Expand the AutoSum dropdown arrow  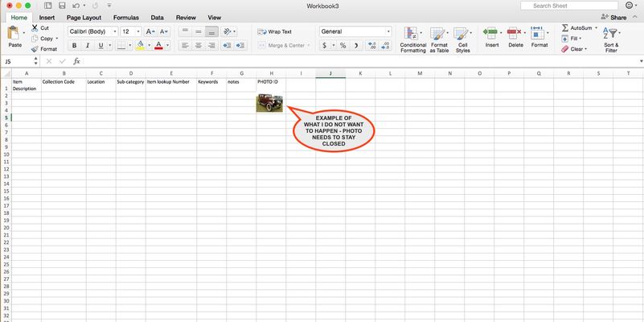click(x=596, y=28)
